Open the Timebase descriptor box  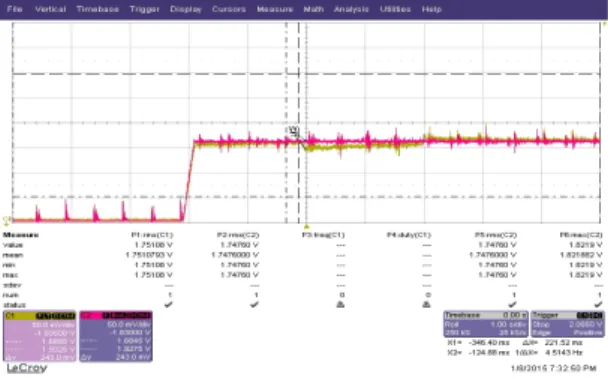485,324
